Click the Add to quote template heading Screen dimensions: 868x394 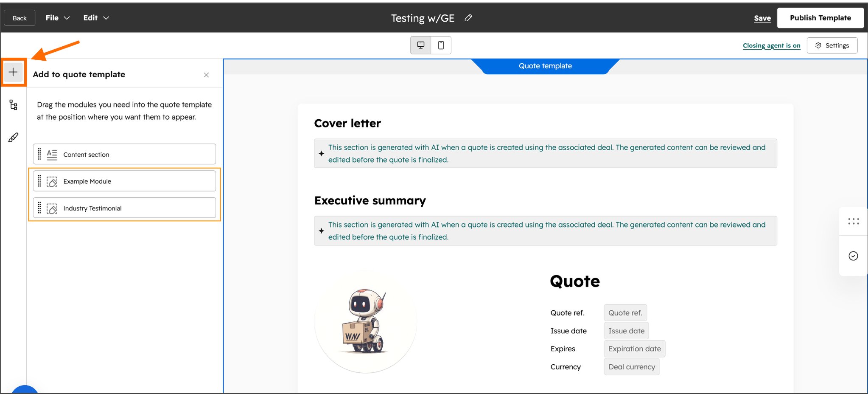[79, 74]
